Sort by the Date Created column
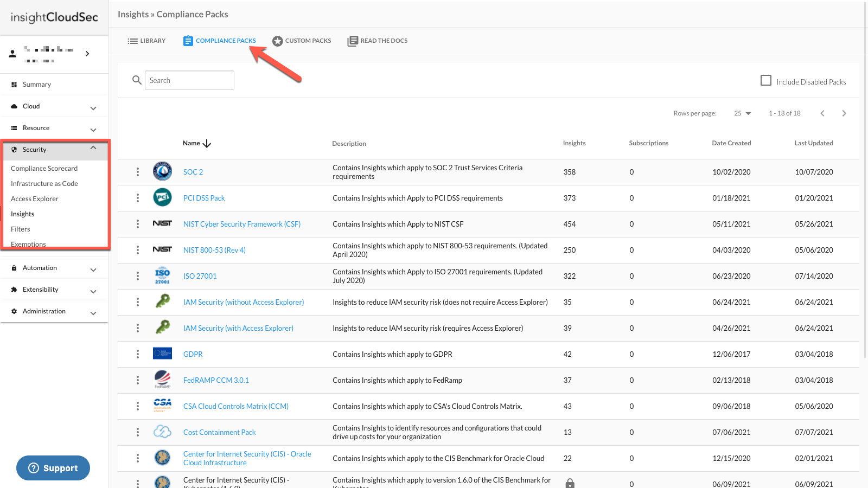This screenshot has height=488, width=868. pos(731,143)
